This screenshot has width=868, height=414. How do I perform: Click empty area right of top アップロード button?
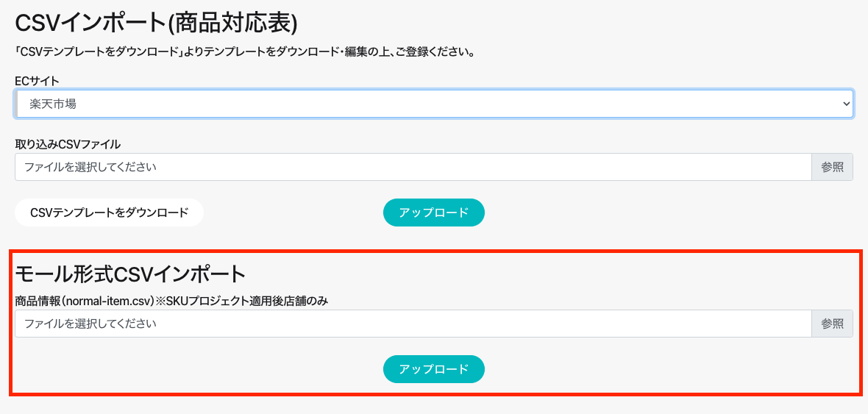[x=662, y=213]
